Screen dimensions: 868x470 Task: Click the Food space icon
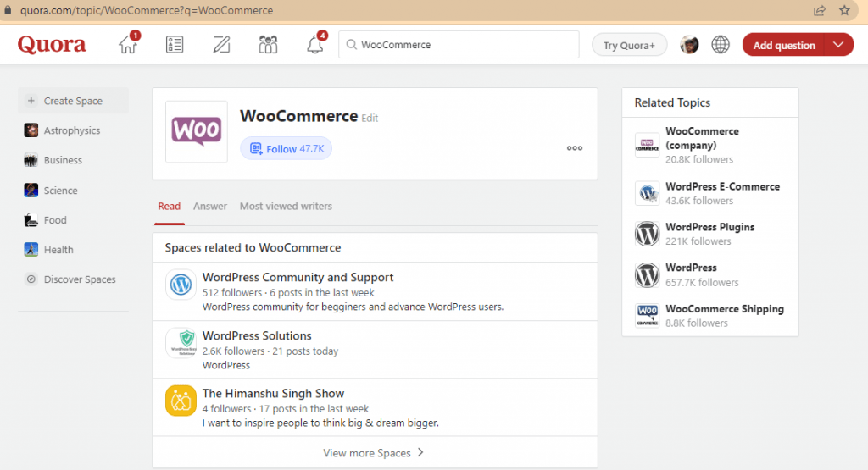[x=31, y=220]
